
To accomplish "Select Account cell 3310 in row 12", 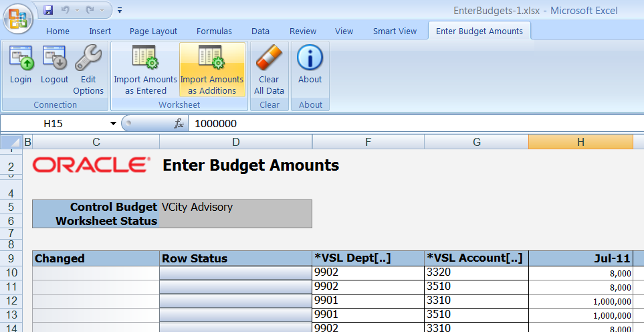I will tap(476, 301).
